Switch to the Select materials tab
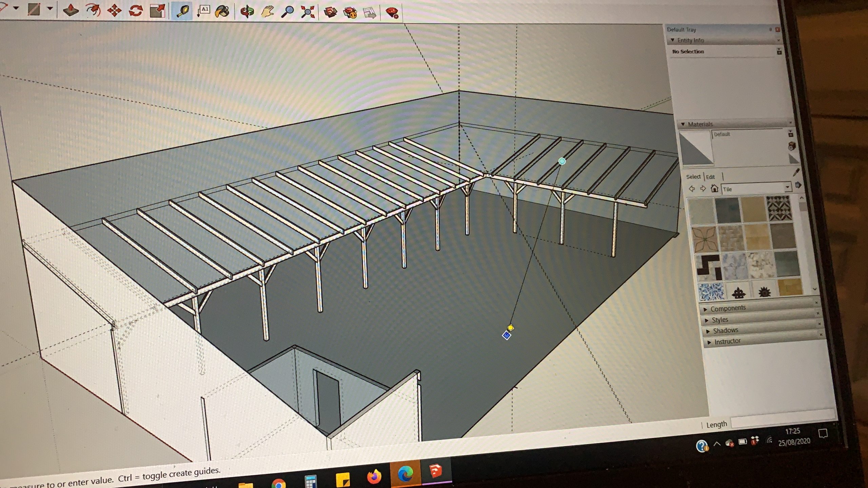The width and height of the screenshot is (868, 488). [x=693, y=177]
